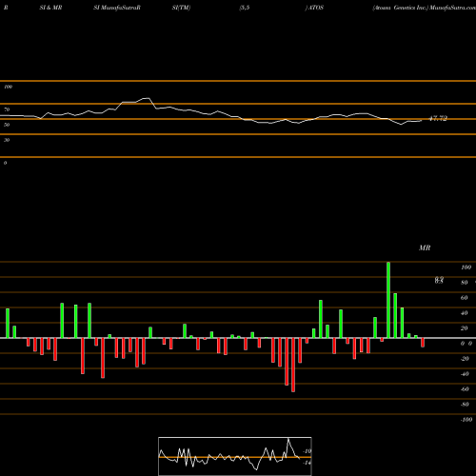Click the MR axis label 80
The width and height of the screenshot is (476, 476).
click(465, 283)
